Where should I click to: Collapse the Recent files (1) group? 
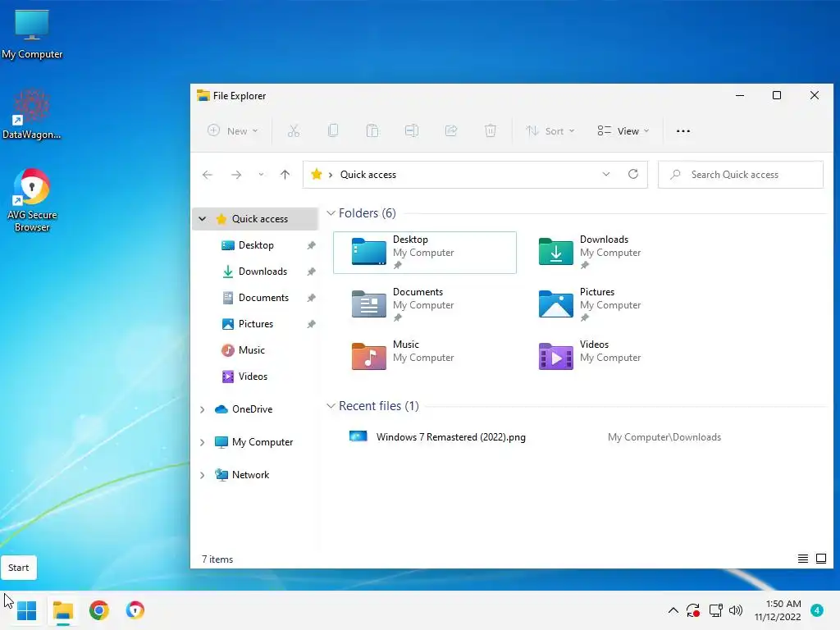pos(331,406)
